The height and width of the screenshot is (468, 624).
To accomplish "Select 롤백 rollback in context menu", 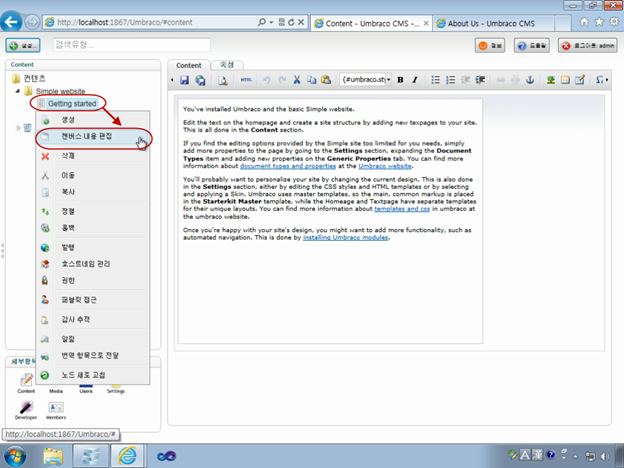I will click(x=93, y=228).
